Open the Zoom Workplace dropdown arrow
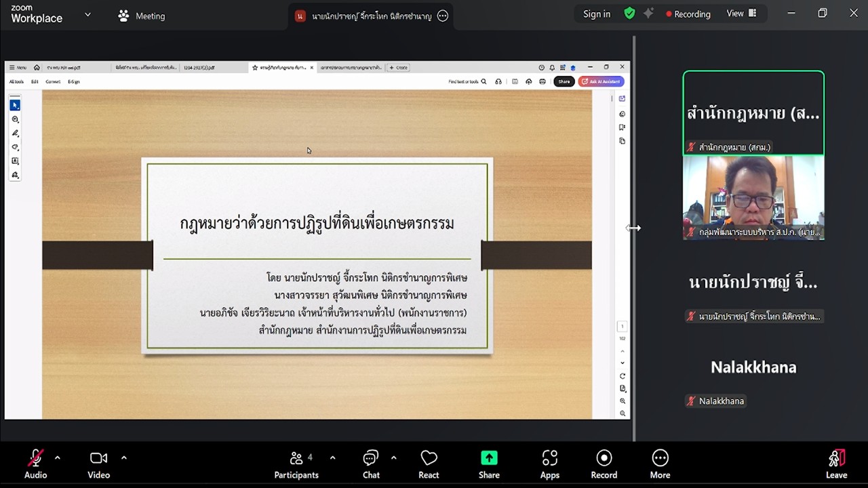868x488 pixels. 86,14
